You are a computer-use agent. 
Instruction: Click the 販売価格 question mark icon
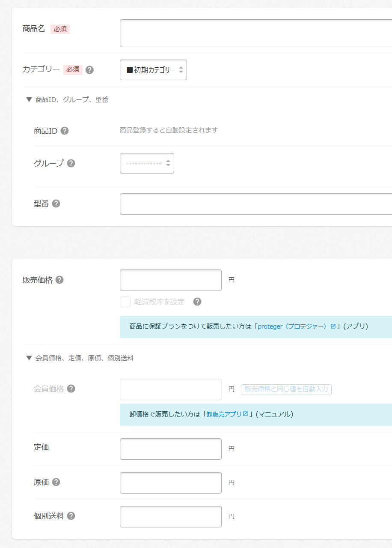(x=59, y=280)
